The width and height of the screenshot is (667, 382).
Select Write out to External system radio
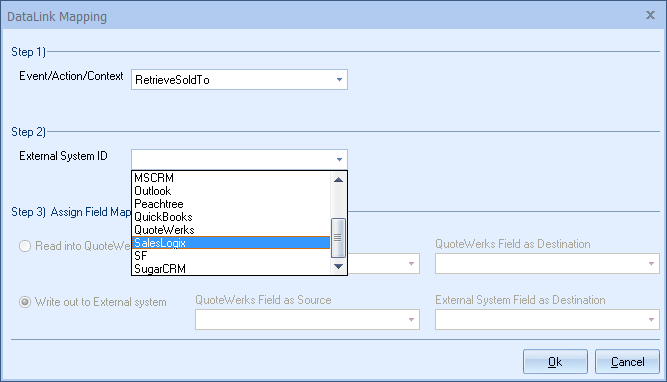25,302
